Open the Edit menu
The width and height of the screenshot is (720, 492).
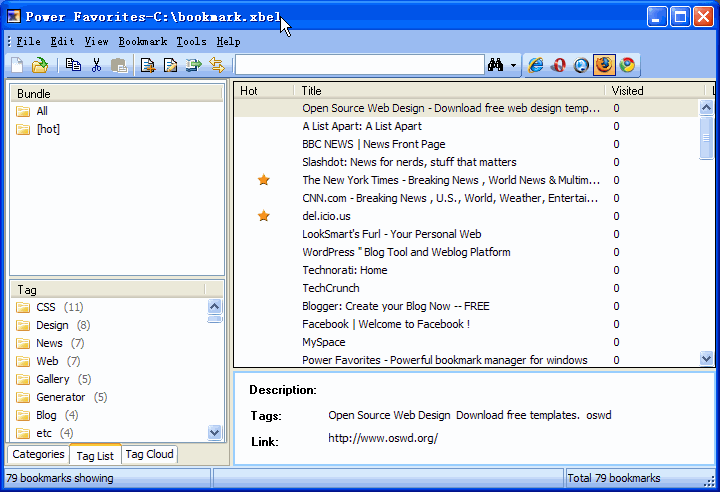click(x=62, y=42)
